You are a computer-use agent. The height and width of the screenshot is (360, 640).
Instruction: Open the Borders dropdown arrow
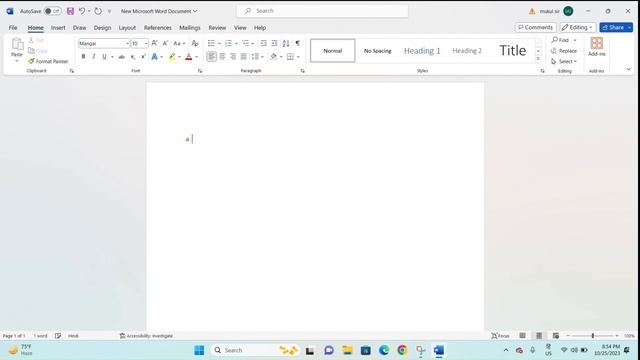click(298, 57)
